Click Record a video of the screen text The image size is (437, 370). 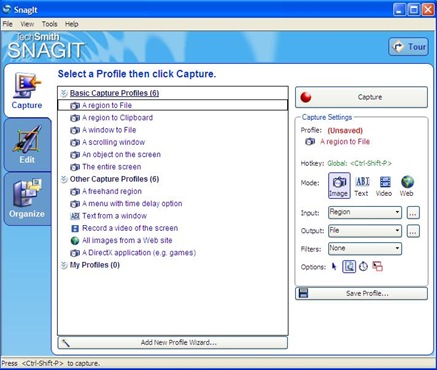click(130, 228)
